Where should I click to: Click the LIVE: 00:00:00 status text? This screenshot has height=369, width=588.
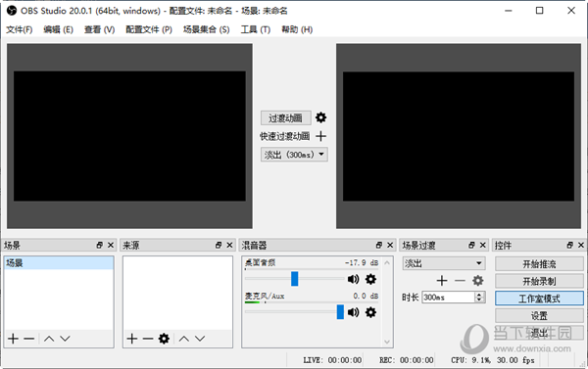coord(332,360)
